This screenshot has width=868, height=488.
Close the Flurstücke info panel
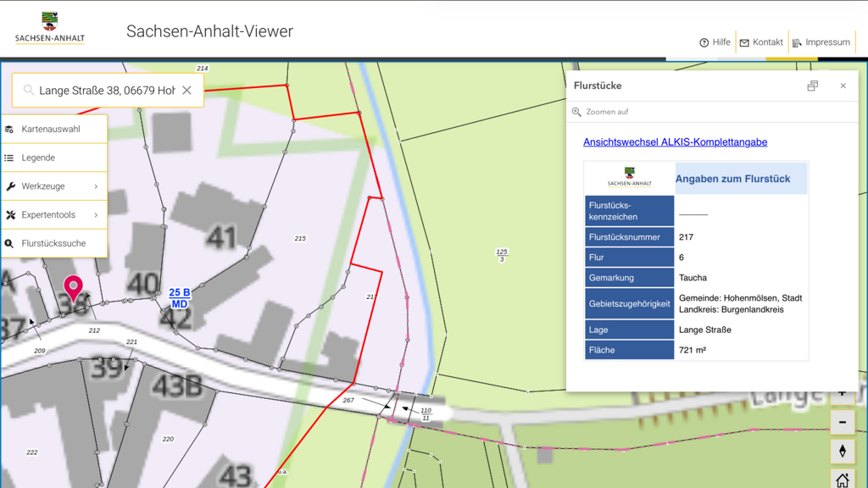(x=843, y=86)
